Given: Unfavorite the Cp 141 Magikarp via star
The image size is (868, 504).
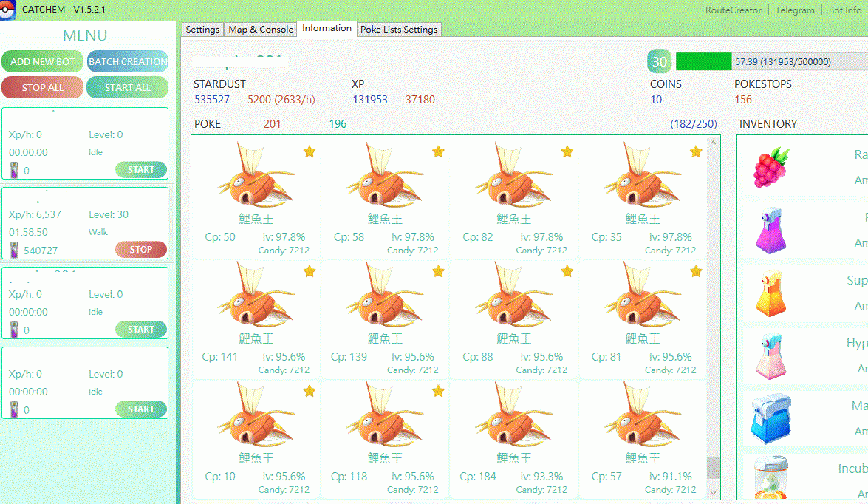Looking at the screenshot, I should [x=310, y=272].
